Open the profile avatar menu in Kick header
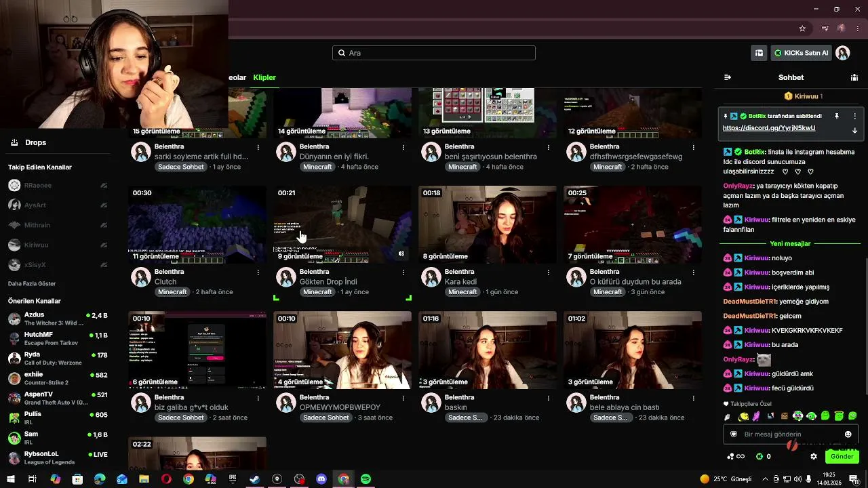Screen dimensions: 868x488 pyautogui.click(x=842, y=53)
